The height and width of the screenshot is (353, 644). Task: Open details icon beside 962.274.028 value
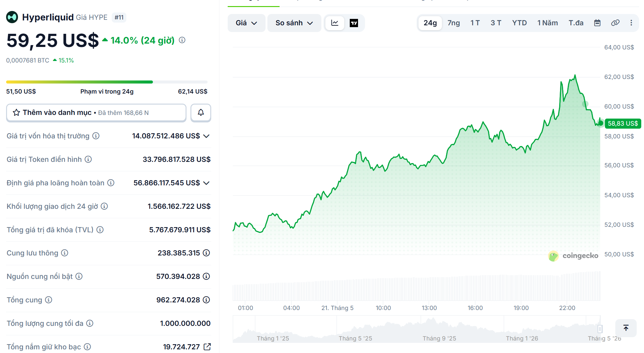point(206,300)
